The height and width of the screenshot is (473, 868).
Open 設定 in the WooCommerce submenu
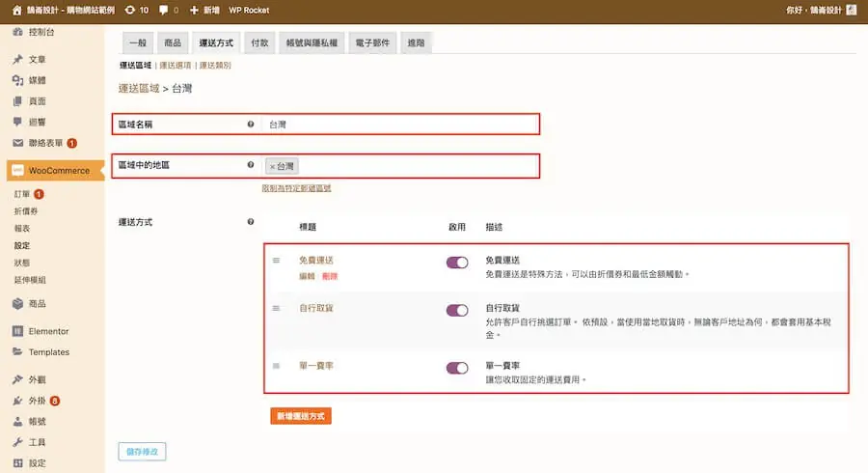tap(22, 245)
